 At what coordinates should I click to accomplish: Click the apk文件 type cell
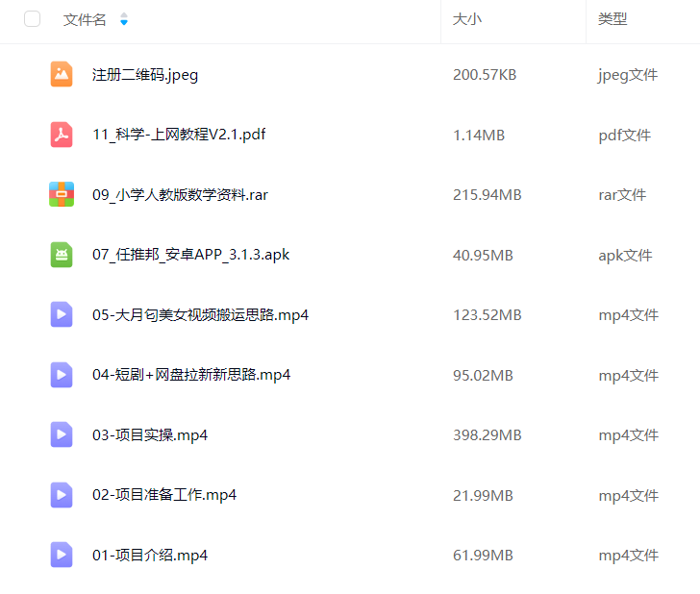(x=625, y=256)
